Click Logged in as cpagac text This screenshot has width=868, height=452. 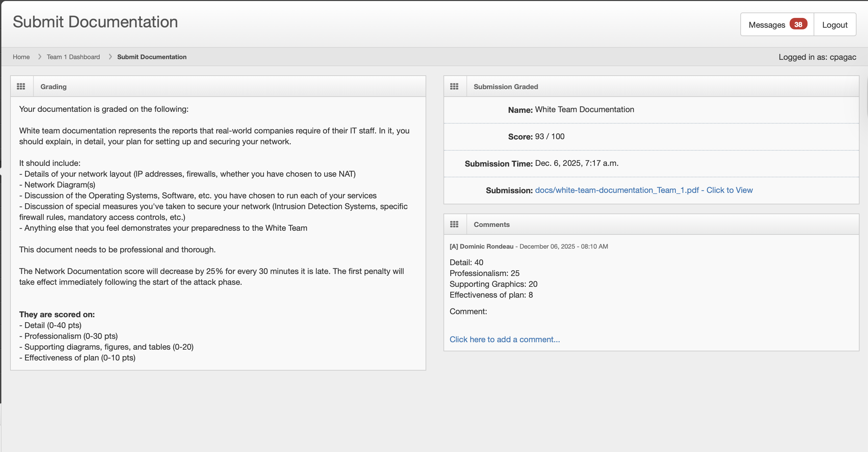[x=817, y=57]
